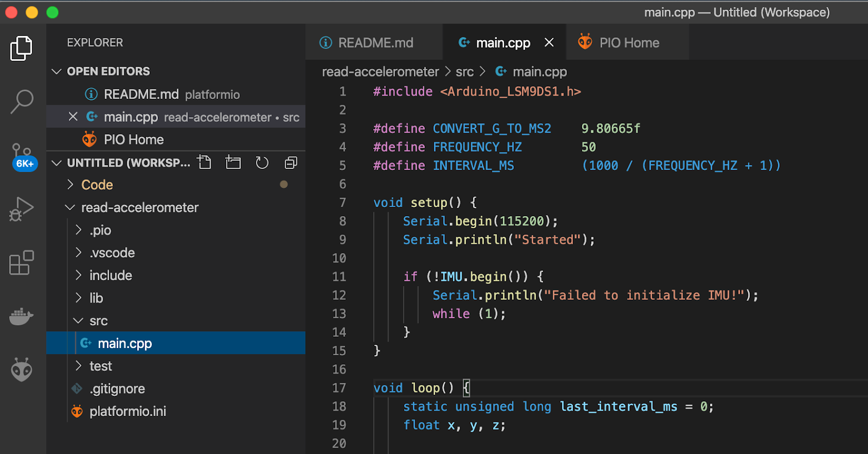Expand the Code folder
This screenshot has height=454, width=868.
[97, 185]
